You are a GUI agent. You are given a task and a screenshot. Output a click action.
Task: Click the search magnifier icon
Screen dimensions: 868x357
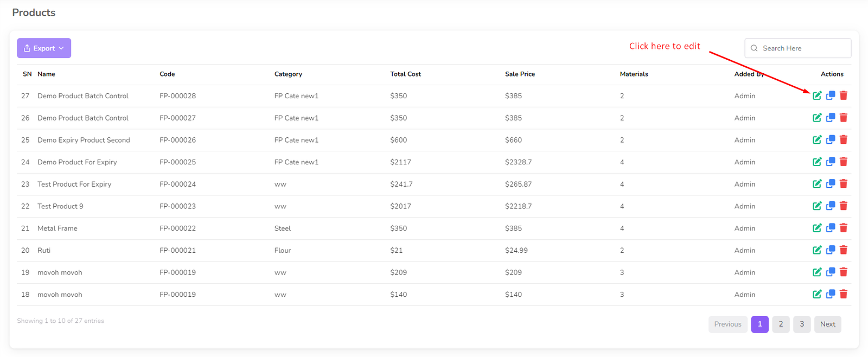754,48
